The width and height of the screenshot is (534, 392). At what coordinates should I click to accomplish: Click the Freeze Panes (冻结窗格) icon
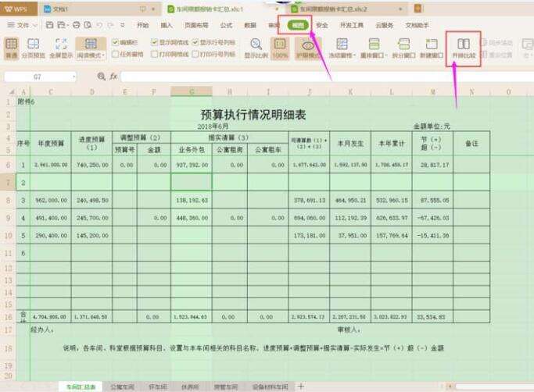[342, 44]
